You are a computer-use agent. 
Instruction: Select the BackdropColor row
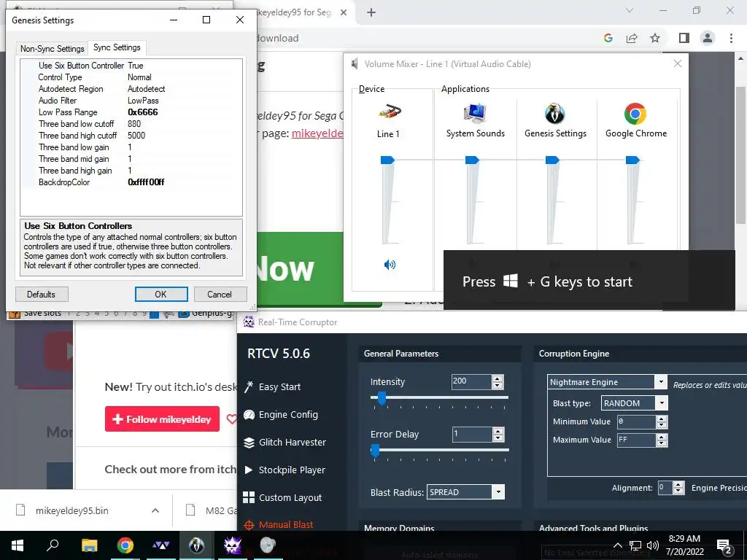(131, 182)
